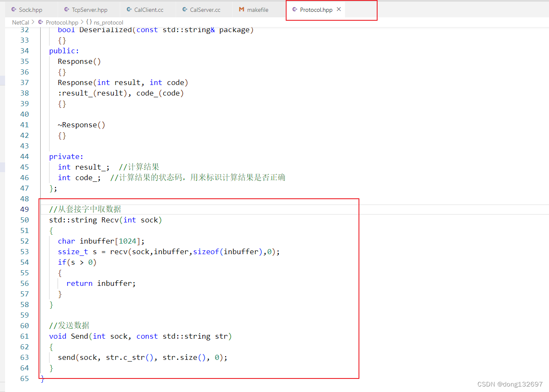The height and width of the screenshot is (392, 549).
Task: Click the '//从套接字中取数据' comment
Action: point(85,209)
